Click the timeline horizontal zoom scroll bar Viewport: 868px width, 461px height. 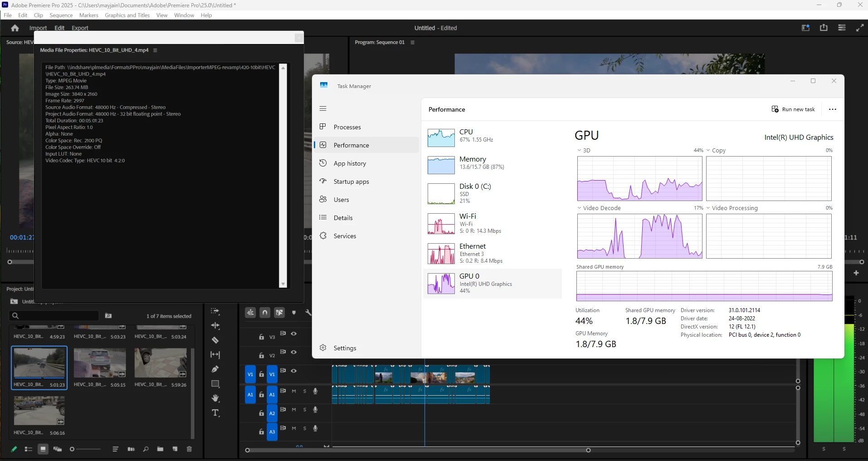pyautogui.click(x=418, y=450)
